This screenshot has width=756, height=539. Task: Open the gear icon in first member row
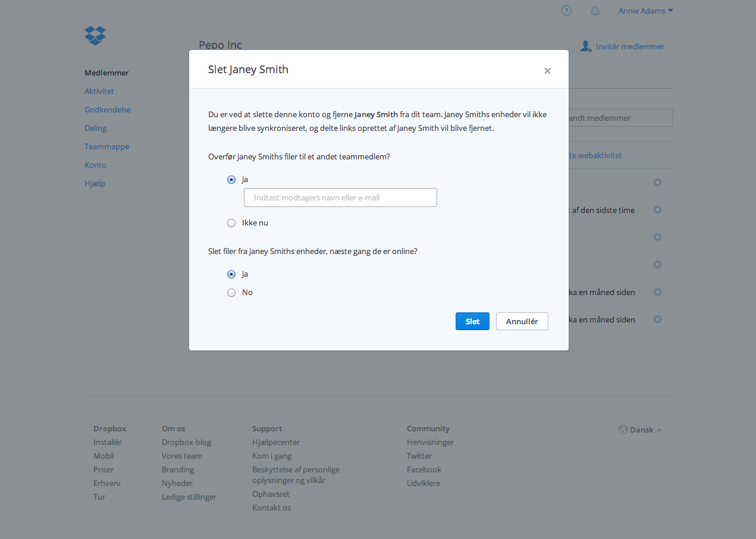[657, 183]
